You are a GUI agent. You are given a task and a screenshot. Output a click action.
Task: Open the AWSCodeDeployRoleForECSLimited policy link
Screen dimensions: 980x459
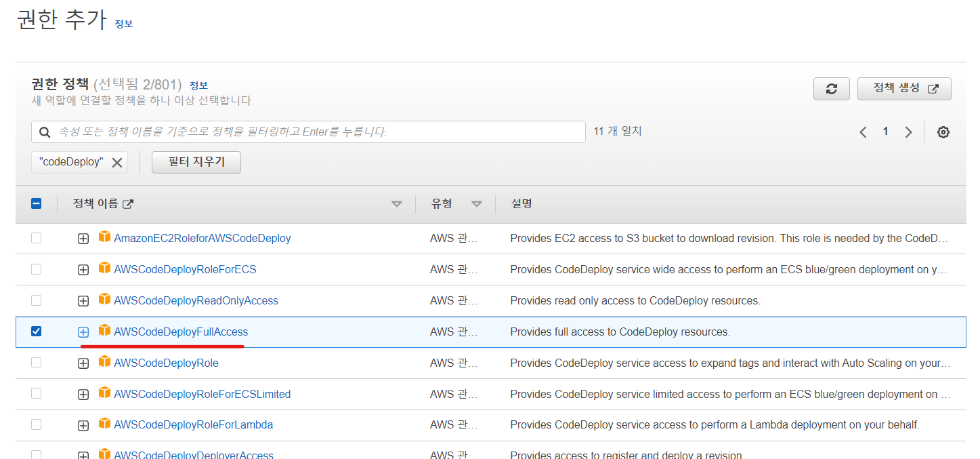point(202,394)
